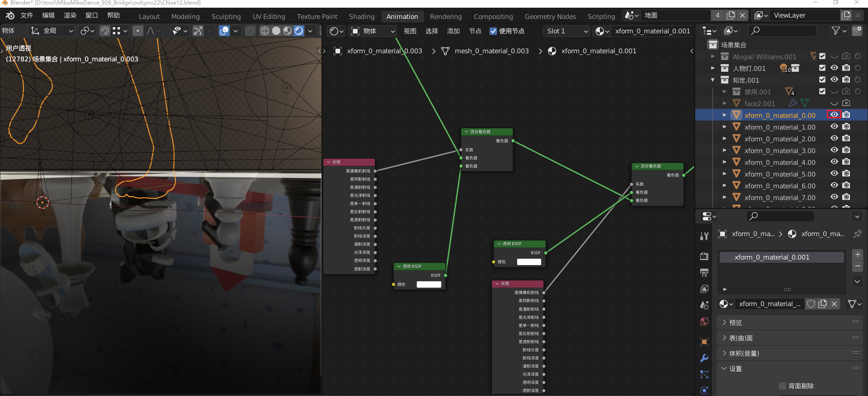Open the node editor 视图 menu
The height and width of the screenshot is (396, 868).
tap(410, 31)
